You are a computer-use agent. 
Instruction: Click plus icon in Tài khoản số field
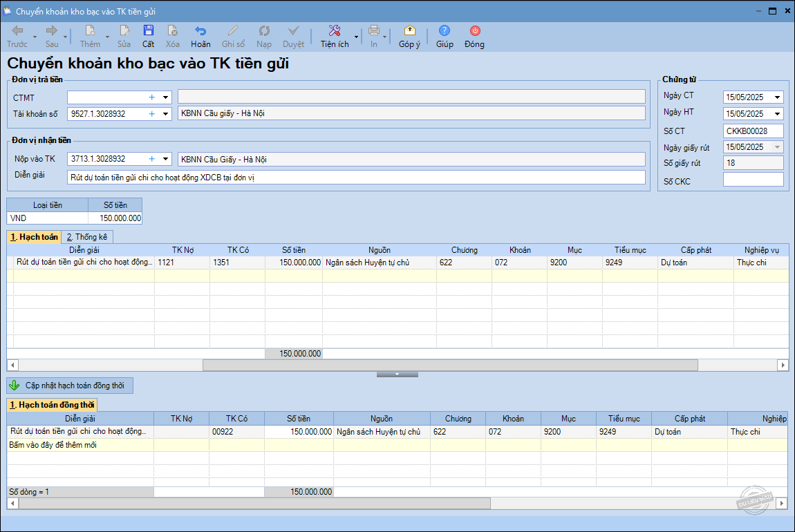(x=152, y=114)
